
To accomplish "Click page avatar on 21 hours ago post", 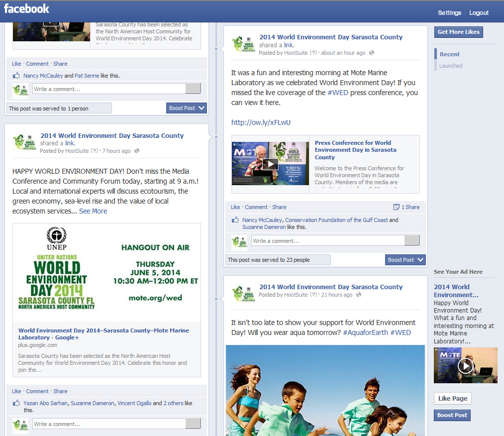I will pos(243,293).
